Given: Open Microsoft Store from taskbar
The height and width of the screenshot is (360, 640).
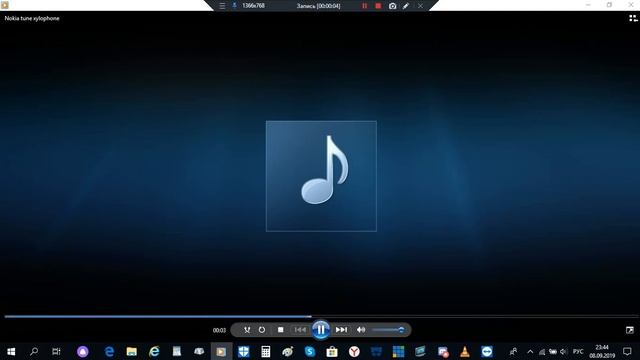Looking at the screenshot, I should [x=332, y=351].
